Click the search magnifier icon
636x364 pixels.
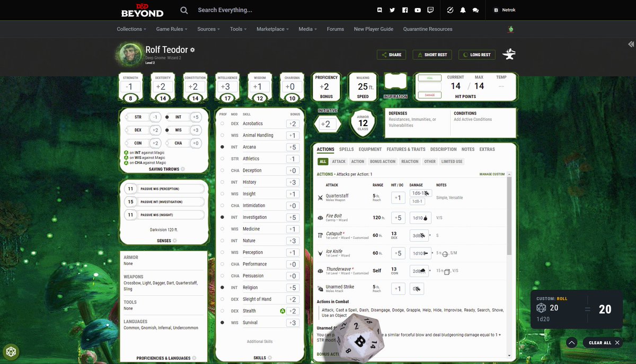tap(184, 10)
